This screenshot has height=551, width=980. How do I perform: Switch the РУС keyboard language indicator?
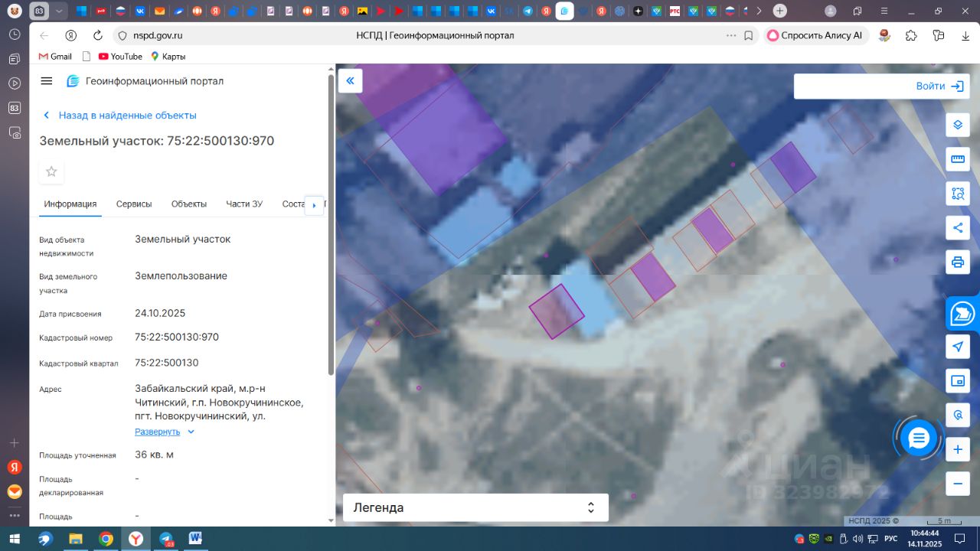click(x=890, y=539)
